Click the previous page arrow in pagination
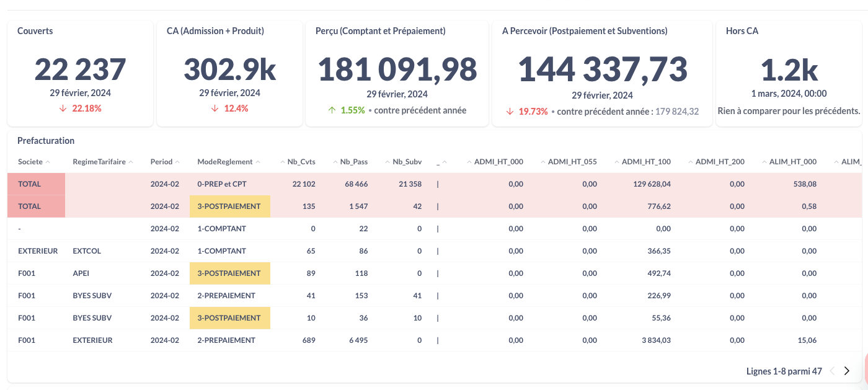Screen dimensions: 868x390 click(832, 371)
